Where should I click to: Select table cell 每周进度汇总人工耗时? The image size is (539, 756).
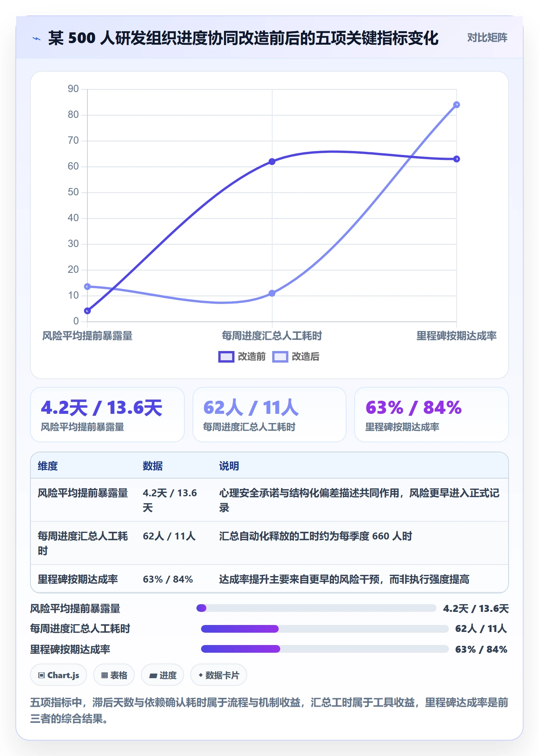[x=83, y=543]
